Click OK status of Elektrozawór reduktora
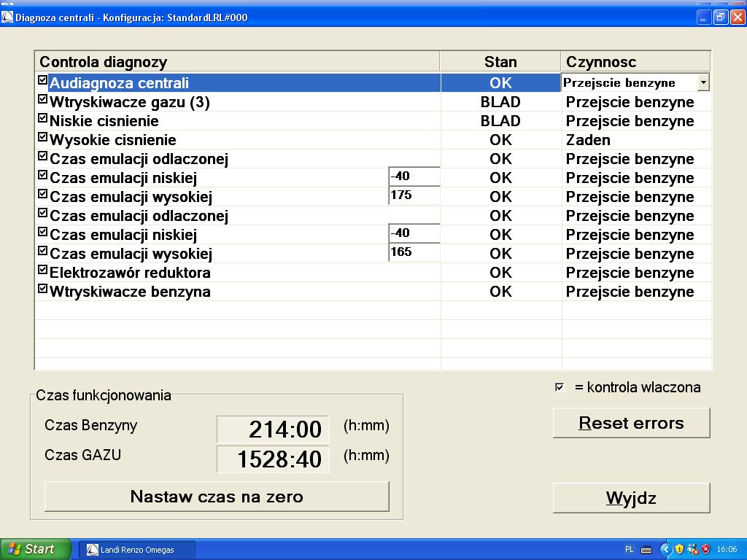This screenshot has height=560, width=747. click(x=500, y=273)
